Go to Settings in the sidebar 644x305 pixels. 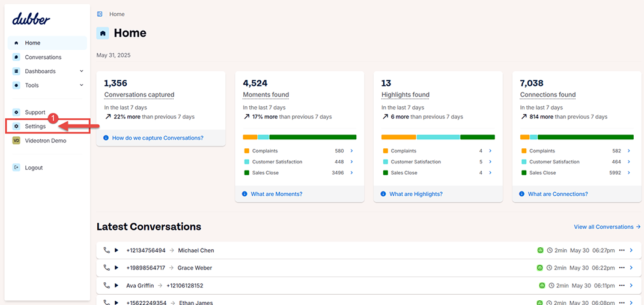pos(35,127)
